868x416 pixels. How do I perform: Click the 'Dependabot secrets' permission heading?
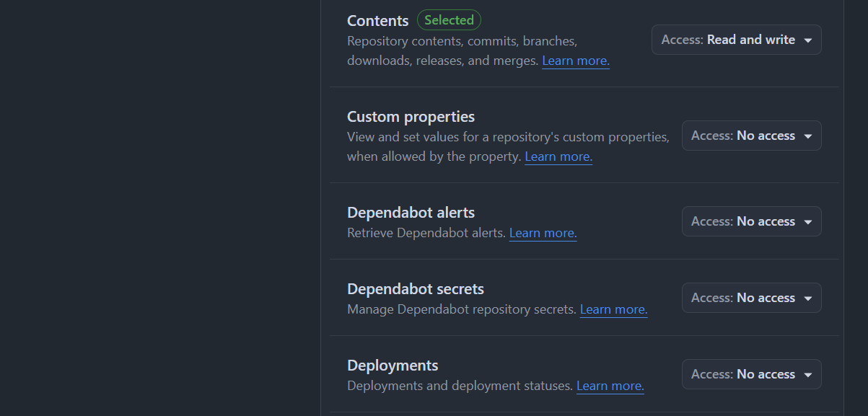[x=415, y=289]
